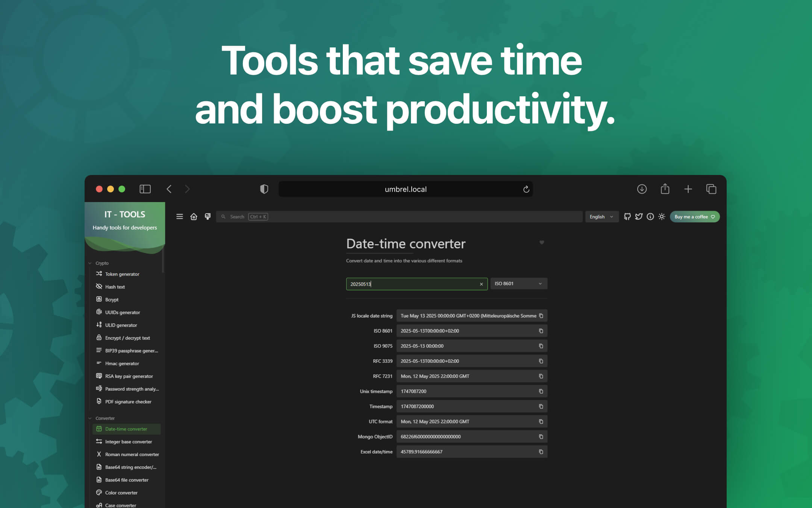The width and height of the screenshot is (812, 508).
Task: Click the About info icon
Action: (x=650, y=216)
